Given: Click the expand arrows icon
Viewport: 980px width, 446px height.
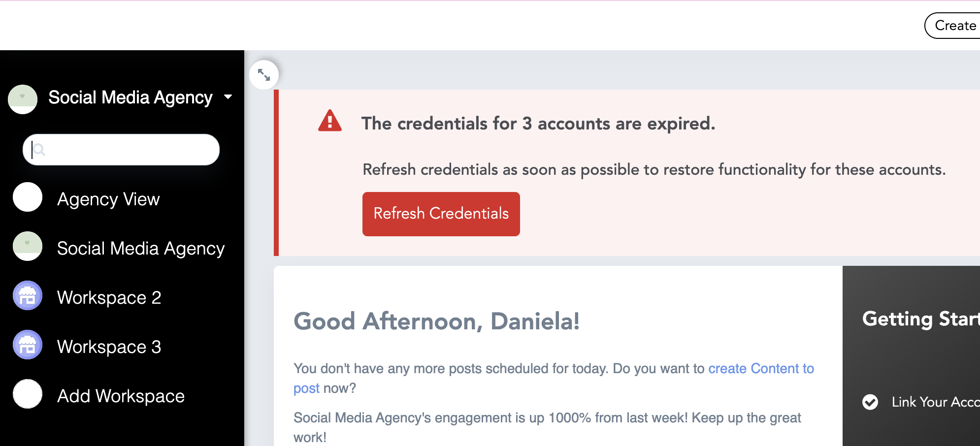Looking at the screenshot, I should [264, 75].
